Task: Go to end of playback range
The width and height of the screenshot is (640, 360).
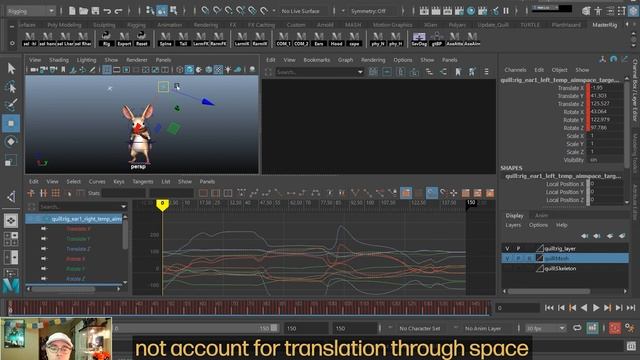Action: [x=631, y=308]
